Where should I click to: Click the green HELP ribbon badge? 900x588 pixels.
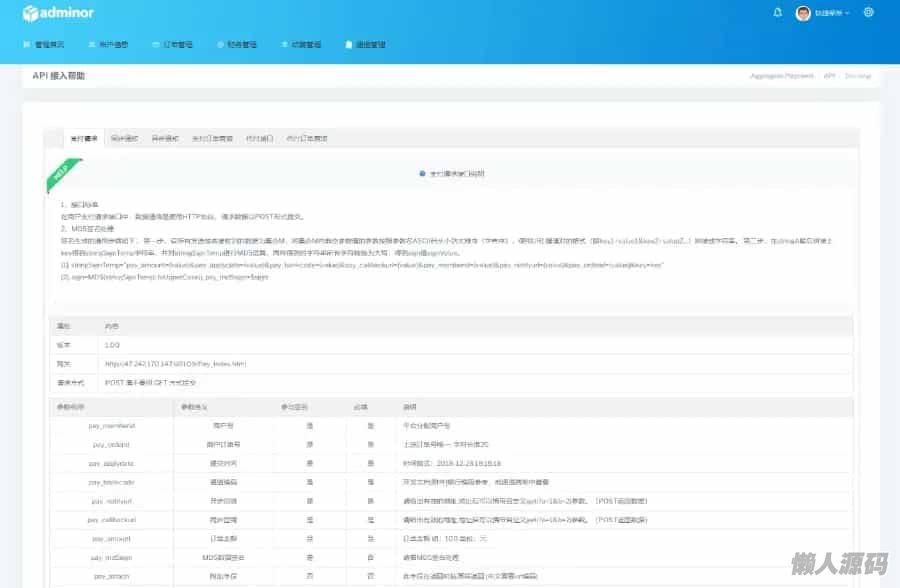coord(63,174)
